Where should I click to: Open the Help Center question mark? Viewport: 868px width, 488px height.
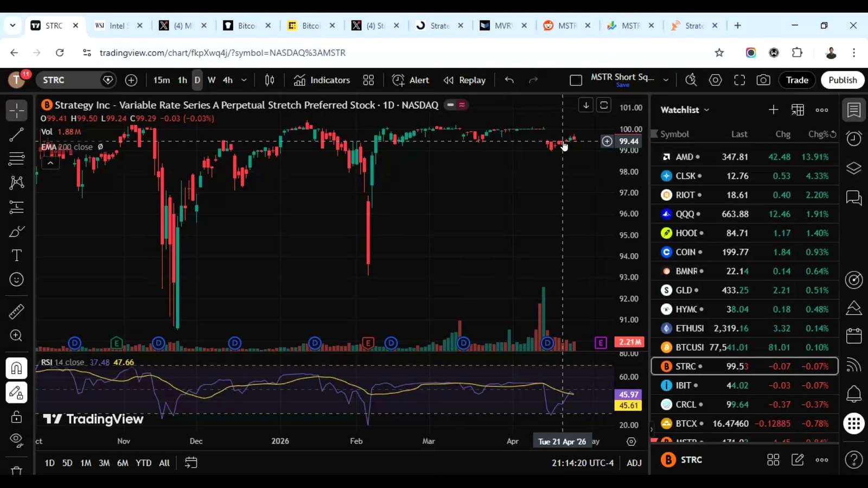point(854,460)
